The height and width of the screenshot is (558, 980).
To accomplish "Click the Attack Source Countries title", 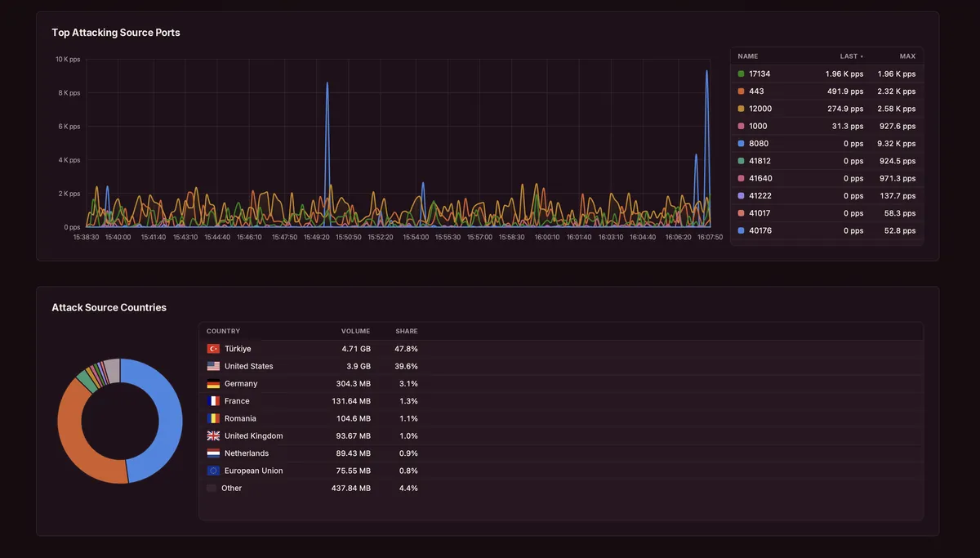I will 109,307.
